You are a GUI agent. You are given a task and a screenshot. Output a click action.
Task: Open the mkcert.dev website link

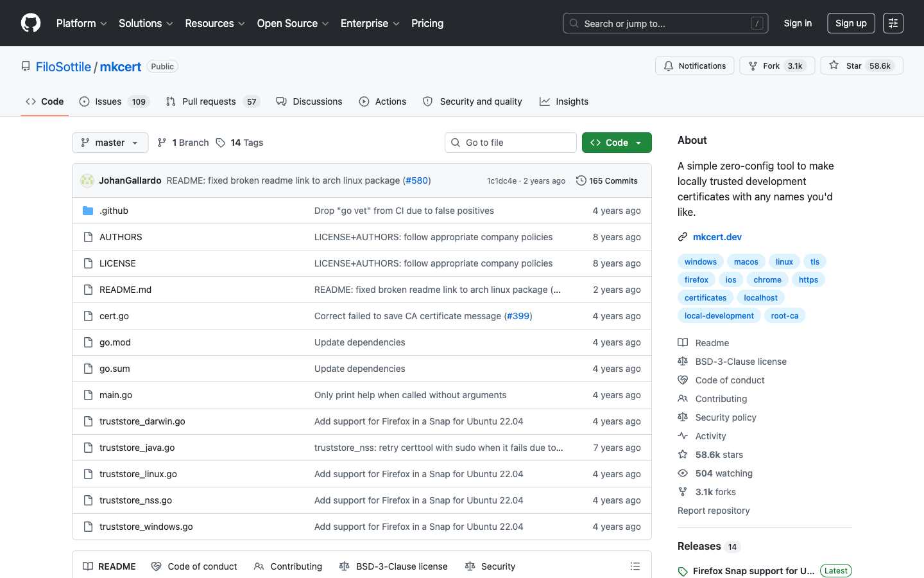pos(717,237)
